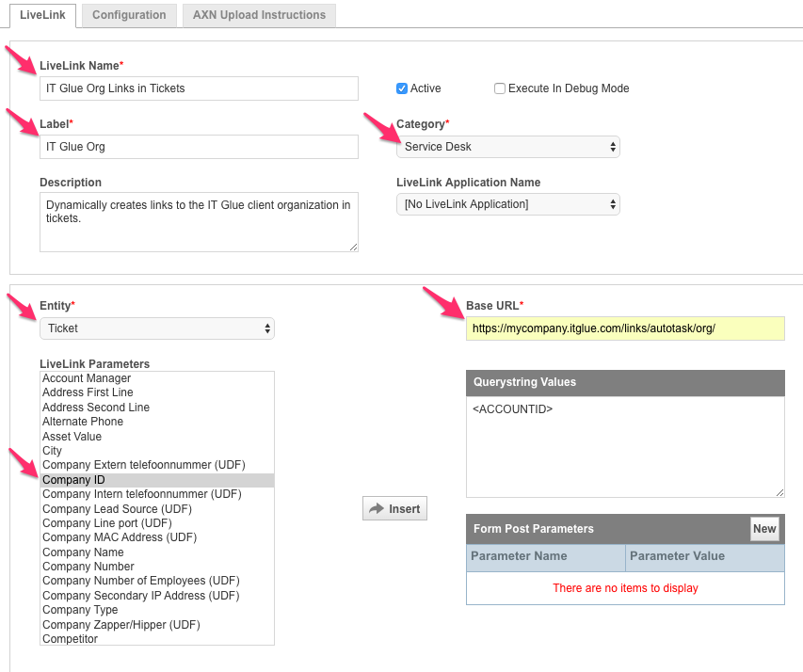
Task: Focus the Base URL text field
Action: click(x=625, y=328)
